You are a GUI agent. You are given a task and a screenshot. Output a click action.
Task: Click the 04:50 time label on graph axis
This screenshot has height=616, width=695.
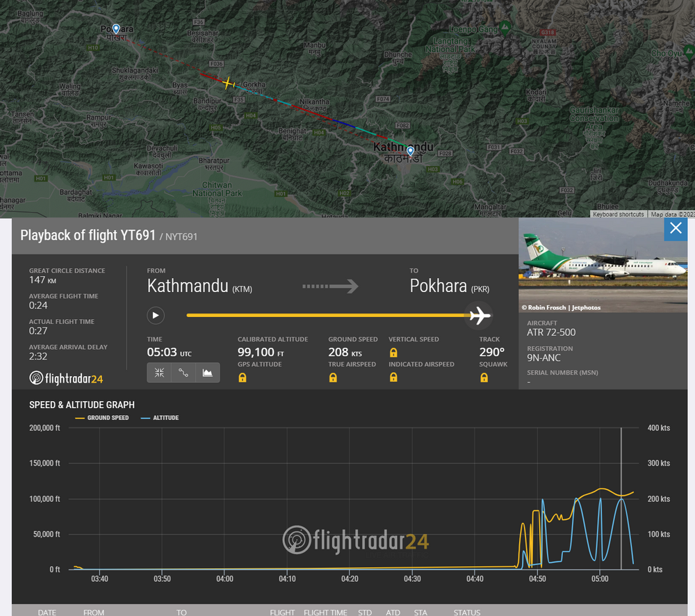point(537,578)
